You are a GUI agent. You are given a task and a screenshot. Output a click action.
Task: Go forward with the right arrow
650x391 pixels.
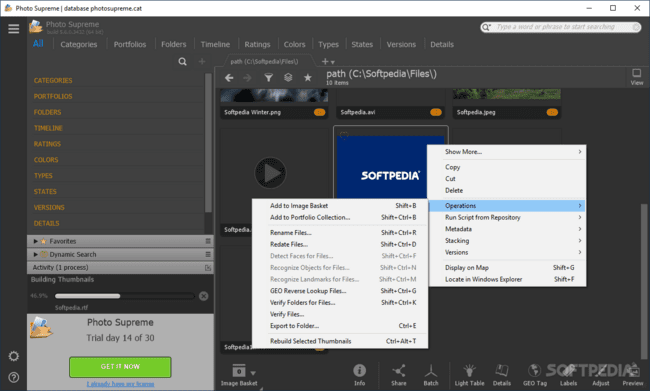click(247, 78)
